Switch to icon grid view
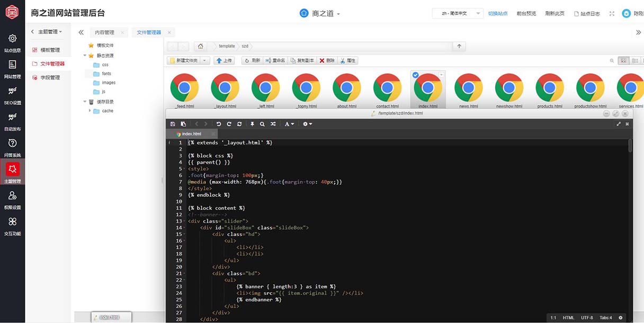 click(x=623, y=60)
